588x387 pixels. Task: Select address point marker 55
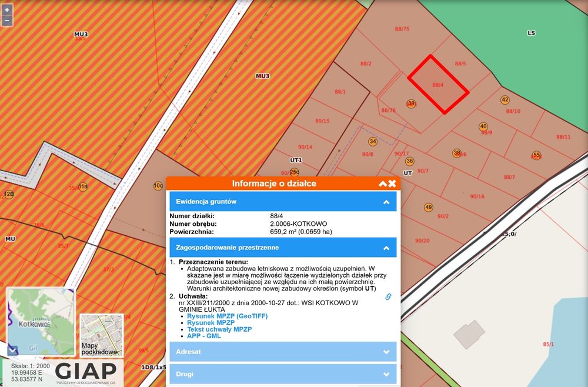537,155
